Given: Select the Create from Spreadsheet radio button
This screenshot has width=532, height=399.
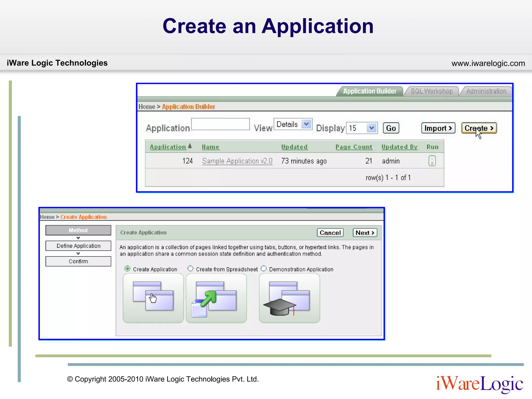Looking at the screenshot, I should (190, 269).
